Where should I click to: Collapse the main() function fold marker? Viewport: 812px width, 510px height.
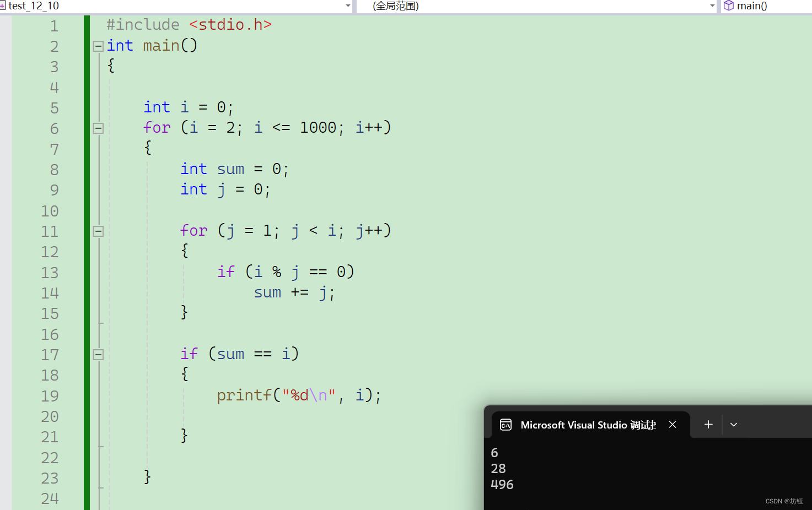(x=98, y=46)
